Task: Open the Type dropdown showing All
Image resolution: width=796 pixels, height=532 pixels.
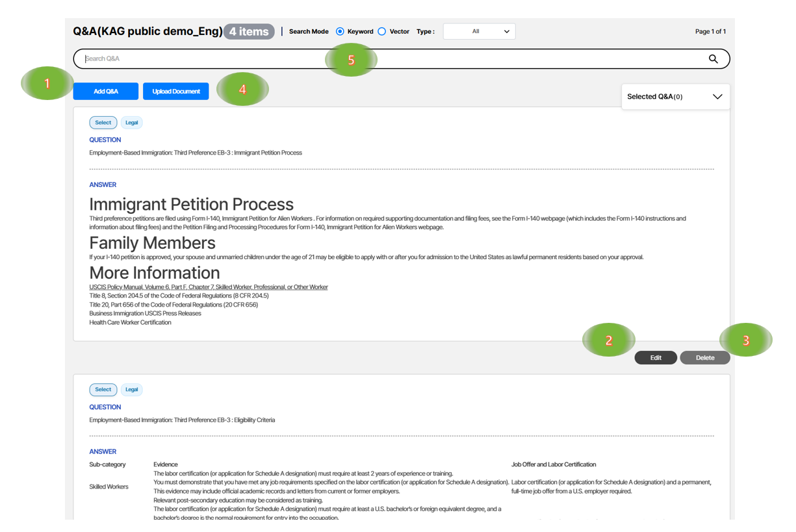Action: [479, 31]
